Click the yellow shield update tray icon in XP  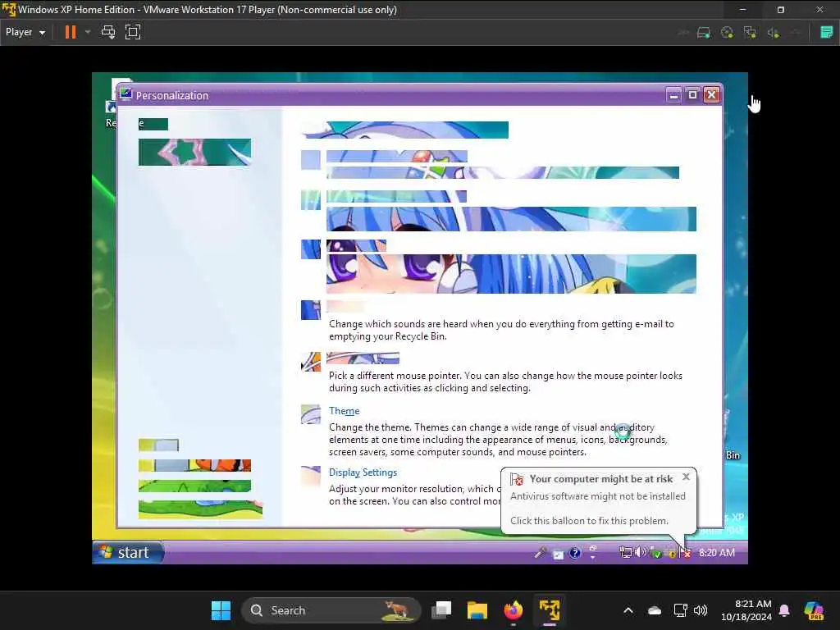(x=671, y=553)
